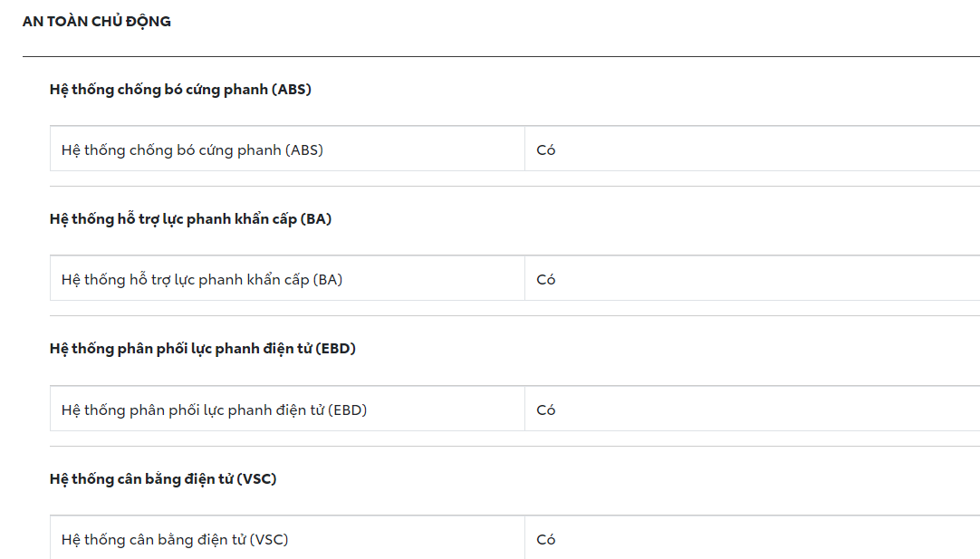
Task: Click the ABS label cell in the table
Action: (192, 150)
